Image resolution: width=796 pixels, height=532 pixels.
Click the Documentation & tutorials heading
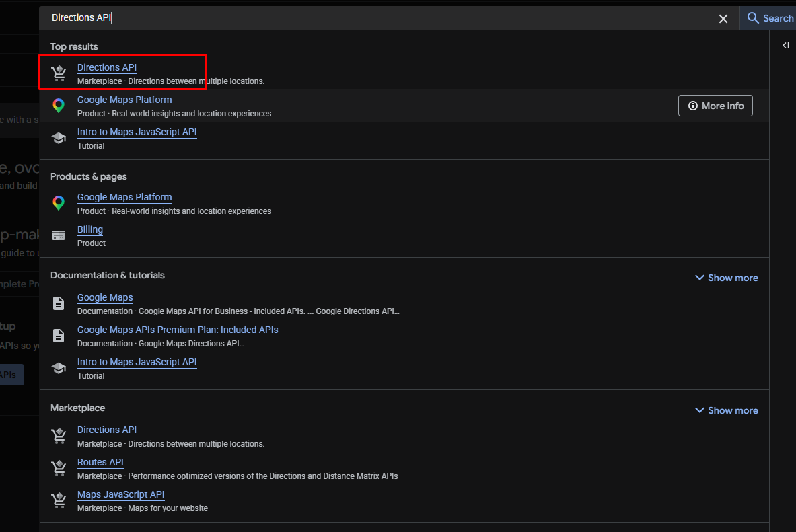[x=108, y=275]
